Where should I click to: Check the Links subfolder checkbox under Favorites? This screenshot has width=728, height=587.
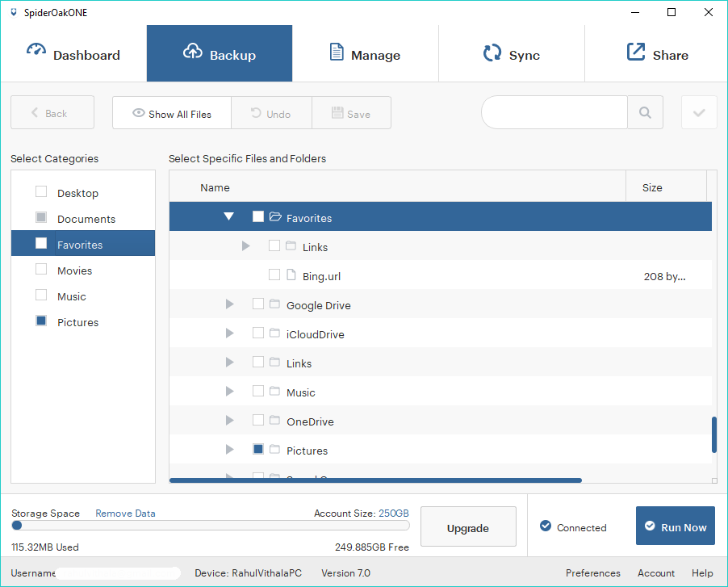click(274, 245)
